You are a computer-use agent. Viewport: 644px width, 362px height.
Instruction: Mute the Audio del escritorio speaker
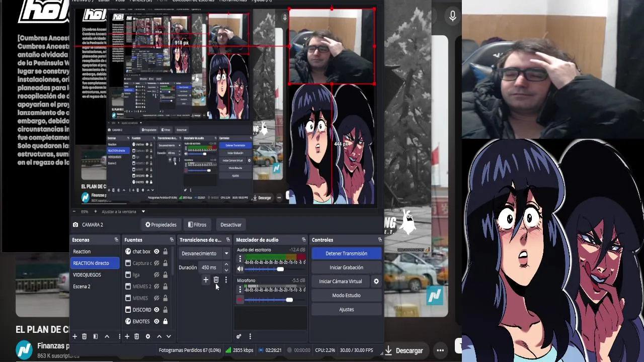[240, 269]
